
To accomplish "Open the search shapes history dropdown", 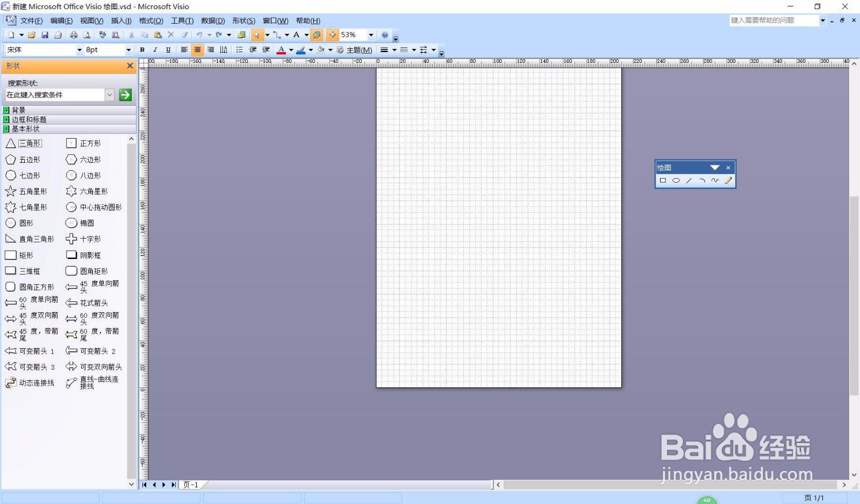I will (x=110, y=95).
